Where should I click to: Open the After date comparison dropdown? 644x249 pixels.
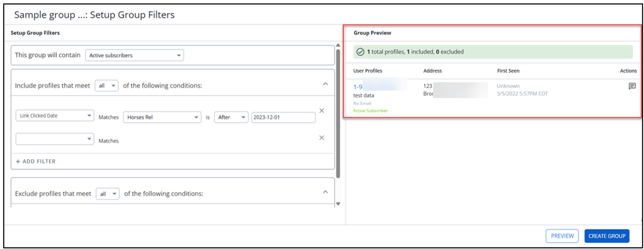231,117
